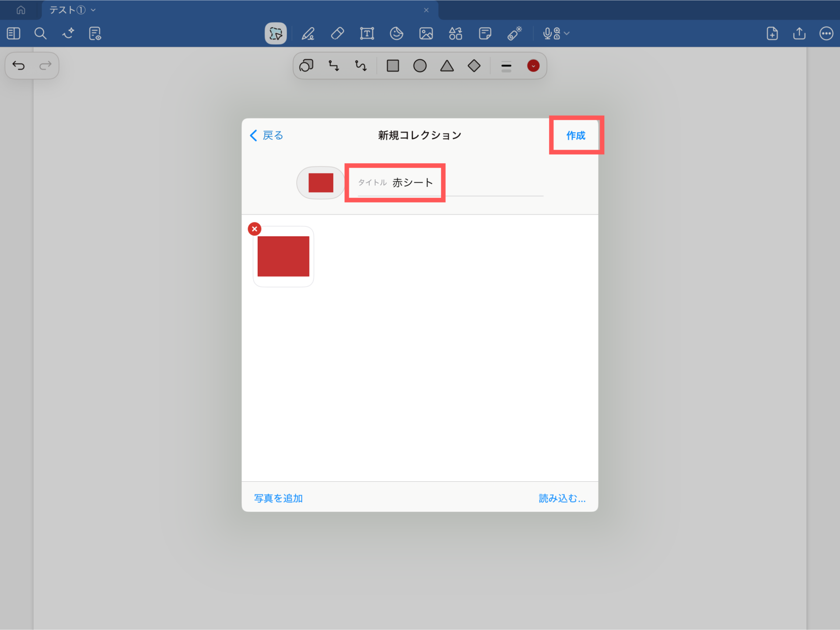Viewport: 840px width, 630px height.
Task: Choose the circle shape
Action: click(420, 66)
